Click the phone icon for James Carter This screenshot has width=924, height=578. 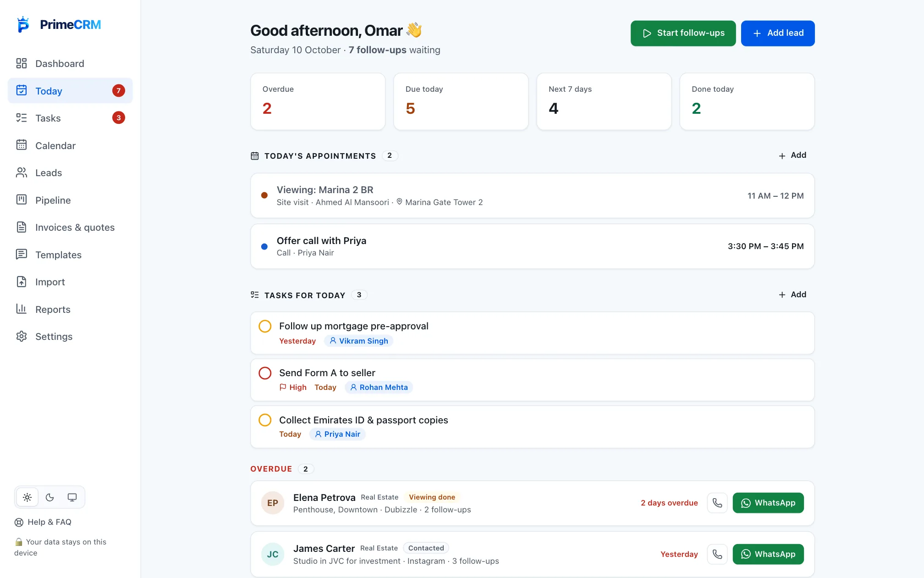717,554
